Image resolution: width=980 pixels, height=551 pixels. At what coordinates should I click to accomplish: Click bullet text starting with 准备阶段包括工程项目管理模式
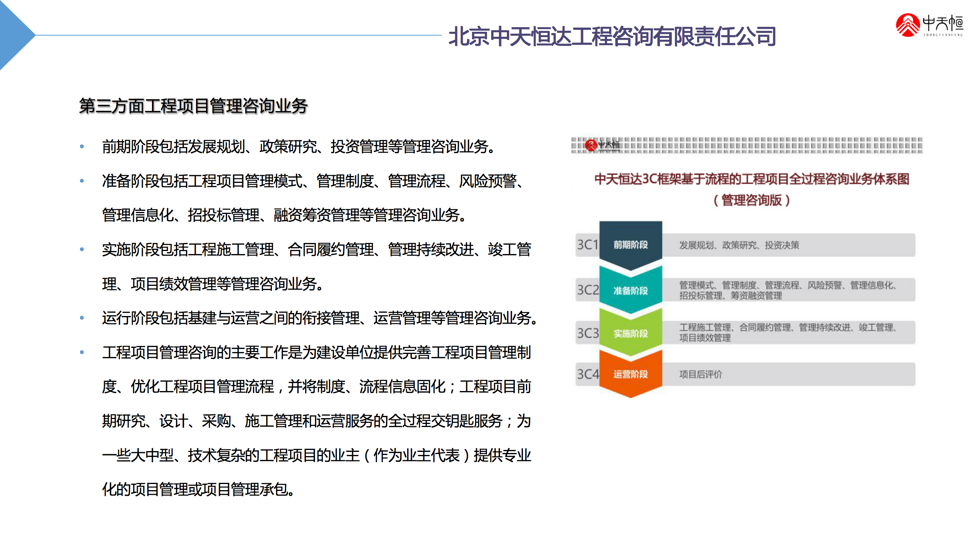click(x=314, y=181)
